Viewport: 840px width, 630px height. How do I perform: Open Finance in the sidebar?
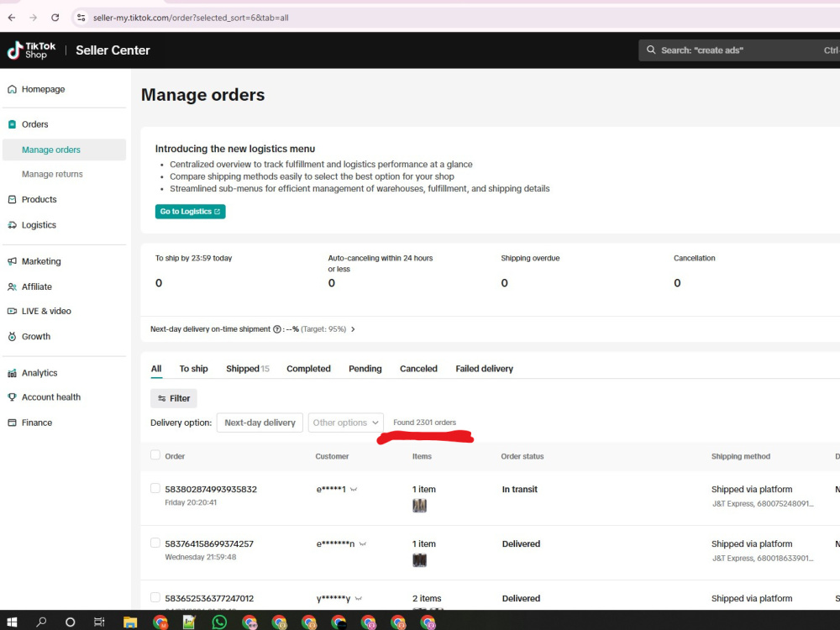(36, 423)
